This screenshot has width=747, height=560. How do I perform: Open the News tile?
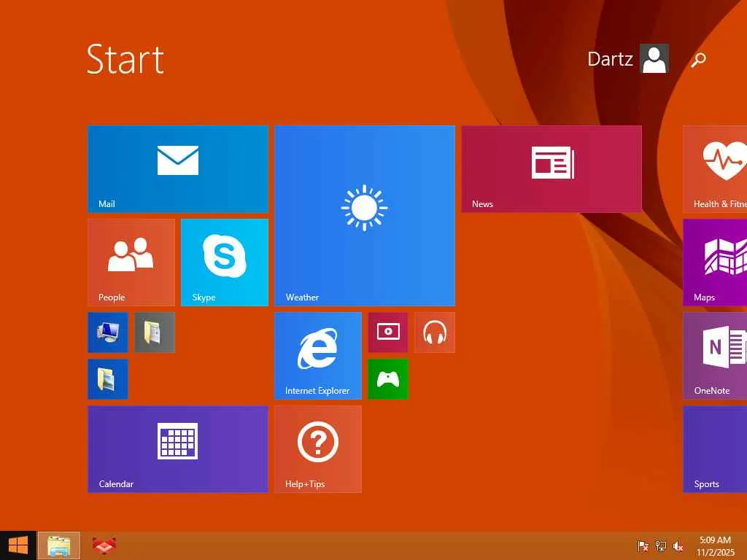[x=551, y=169]
